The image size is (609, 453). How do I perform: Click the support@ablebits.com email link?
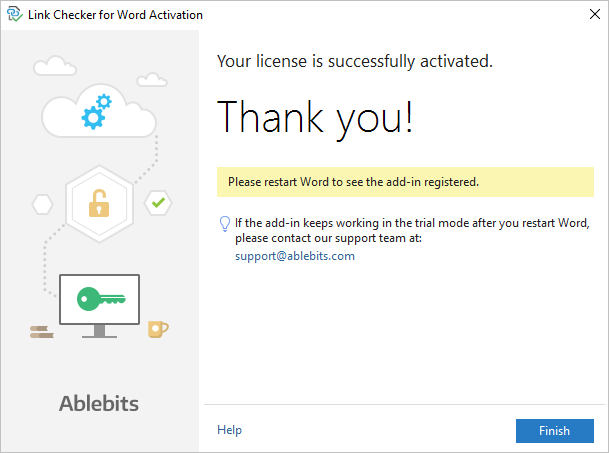pos(295,256)
